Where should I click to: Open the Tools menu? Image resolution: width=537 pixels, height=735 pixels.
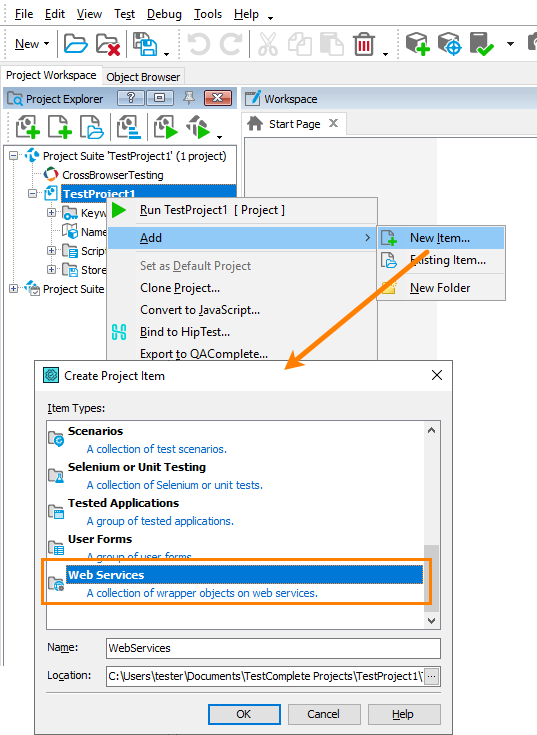tap(208, 14)
